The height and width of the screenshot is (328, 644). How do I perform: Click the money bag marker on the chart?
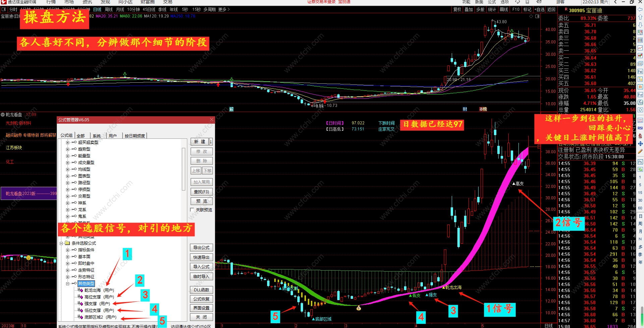[x=358, y=308]
